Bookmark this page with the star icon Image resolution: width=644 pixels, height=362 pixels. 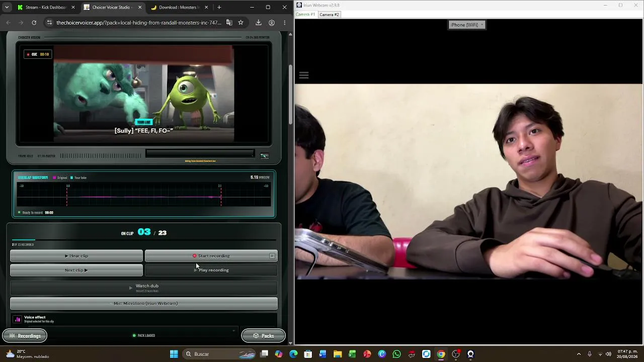pyautogui.click(x=241, y=23)
